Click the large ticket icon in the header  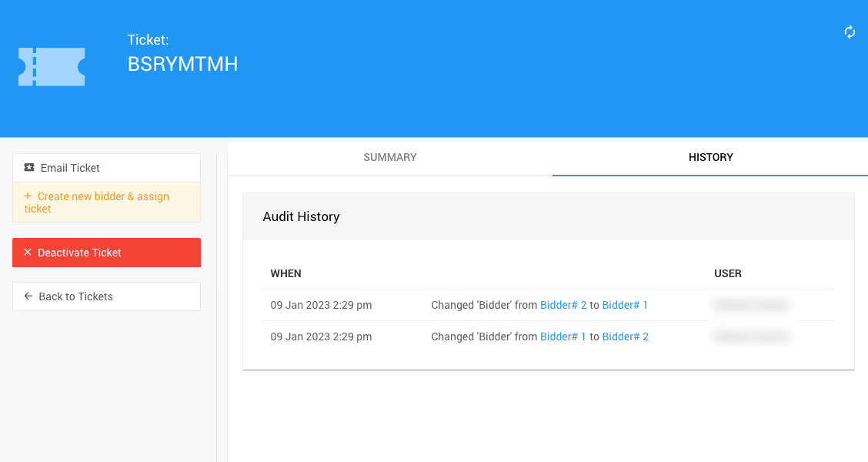(x=52, y=67)
